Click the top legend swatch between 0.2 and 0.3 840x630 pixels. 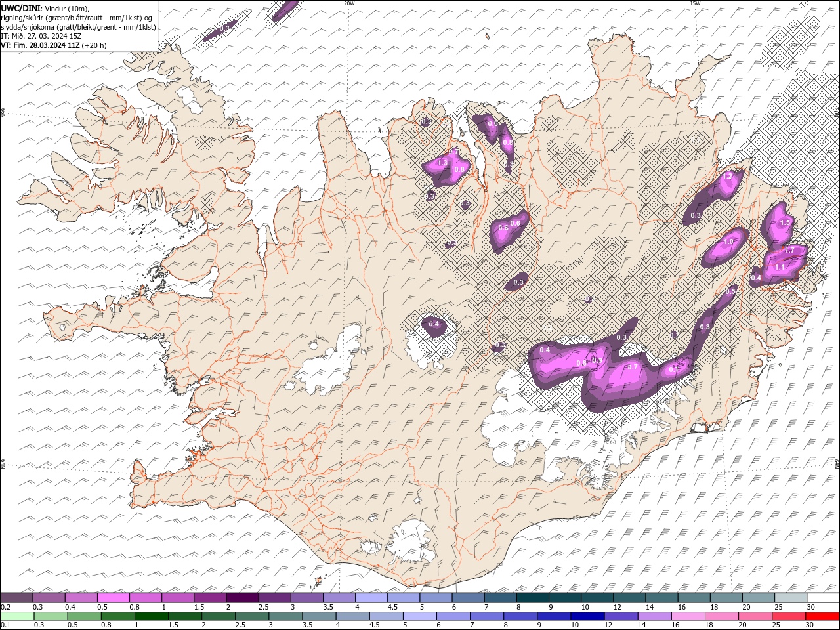[16, 598]
